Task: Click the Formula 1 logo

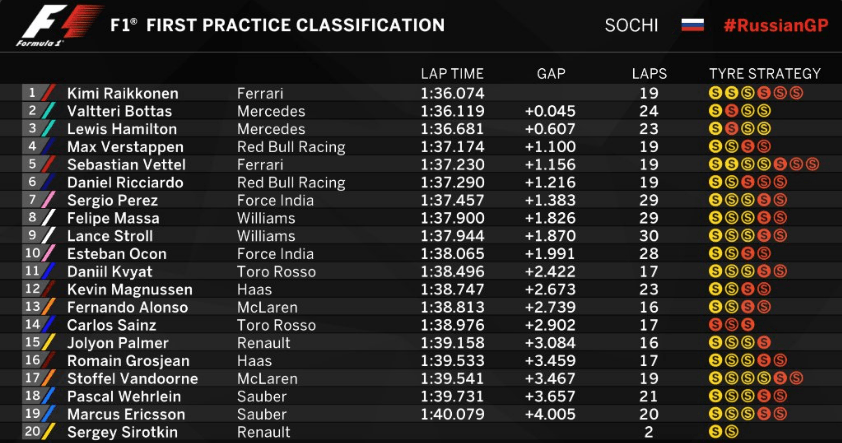Action: [x=59, y=25]
